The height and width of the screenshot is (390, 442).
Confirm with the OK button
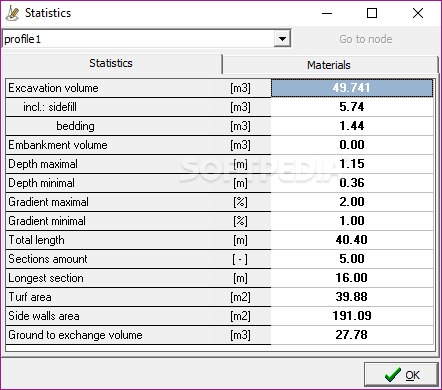pos(401,375)
